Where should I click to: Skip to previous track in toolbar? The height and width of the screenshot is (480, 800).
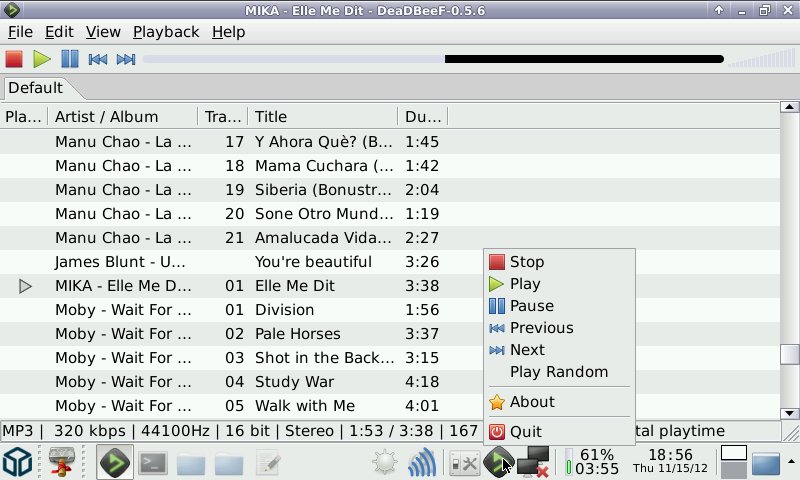point(97,59)
